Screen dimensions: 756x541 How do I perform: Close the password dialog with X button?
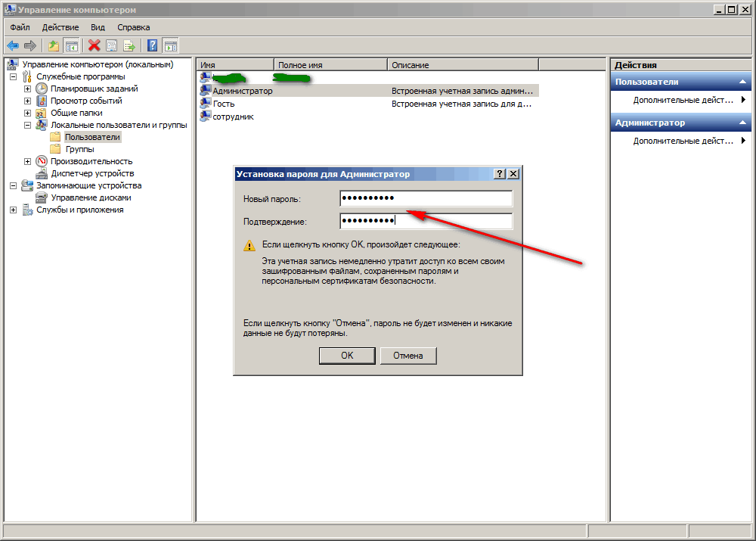(514, 174)
